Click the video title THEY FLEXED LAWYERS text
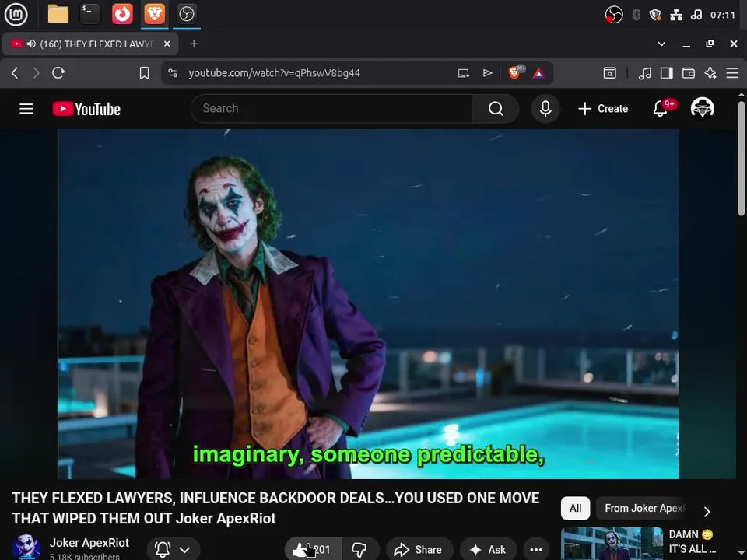747x560 pixels. [x=275, y=508]
